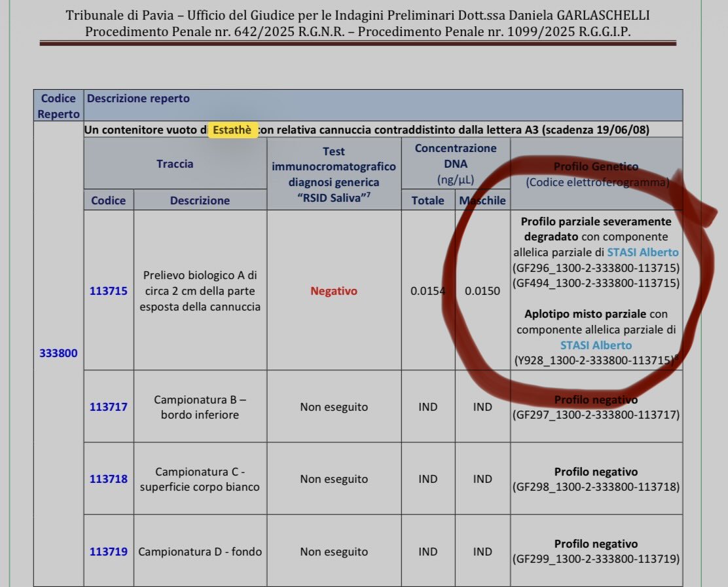Click the 'Codice' sub-header under Traccia
This screenshot has width=728, height=587.
click(108, 200)
